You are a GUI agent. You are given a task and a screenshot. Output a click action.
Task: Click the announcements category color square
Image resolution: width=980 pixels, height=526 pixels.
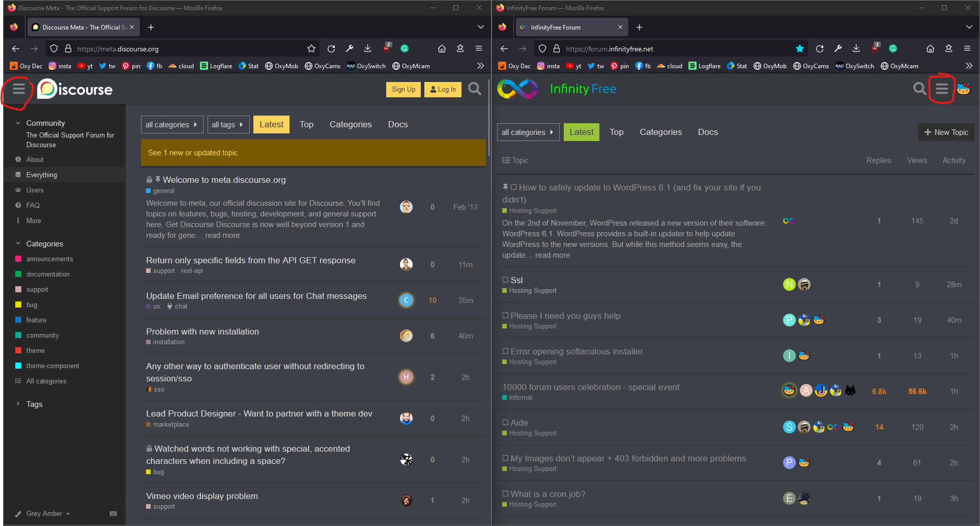(x=18, y=259)
